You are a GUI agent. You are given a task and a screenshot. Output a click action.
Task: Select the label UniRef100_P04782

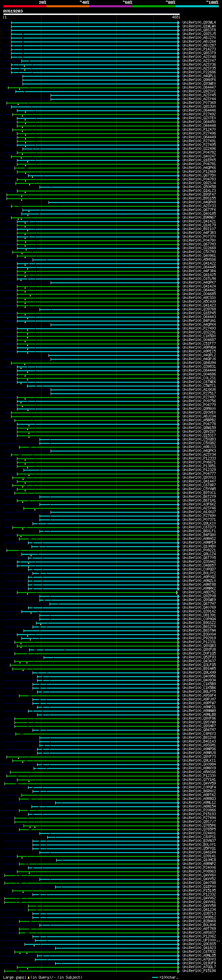tap(199, 153)
